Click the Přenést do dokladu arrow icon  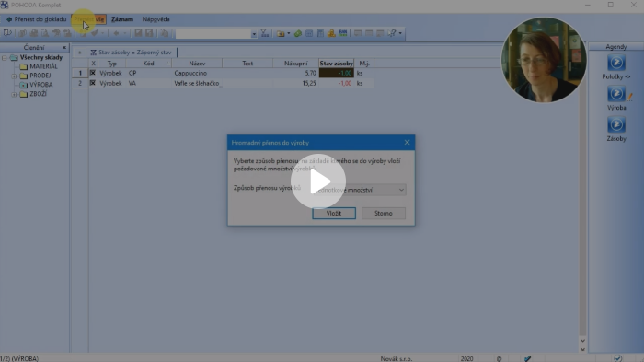coord(9,19)
